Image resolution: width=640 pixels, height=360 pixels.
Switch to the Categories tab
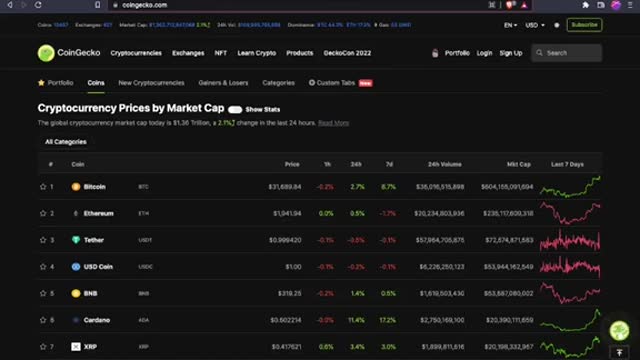pos(278,83)
